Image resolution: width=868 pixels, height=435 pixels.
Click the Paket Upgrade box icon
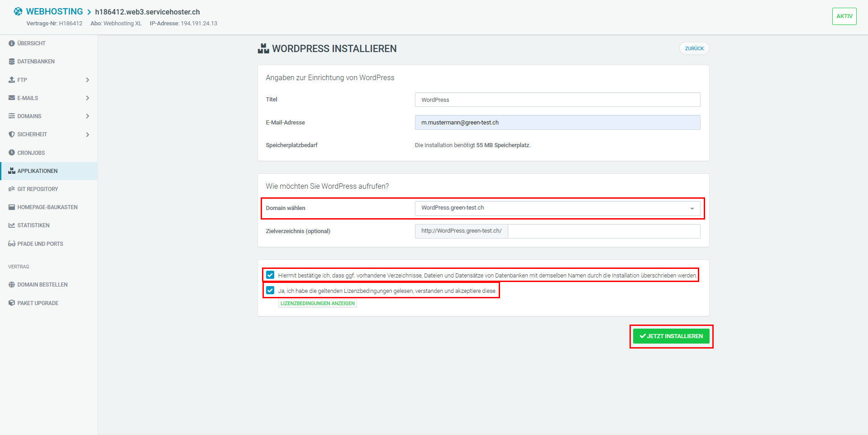point(12,303)
